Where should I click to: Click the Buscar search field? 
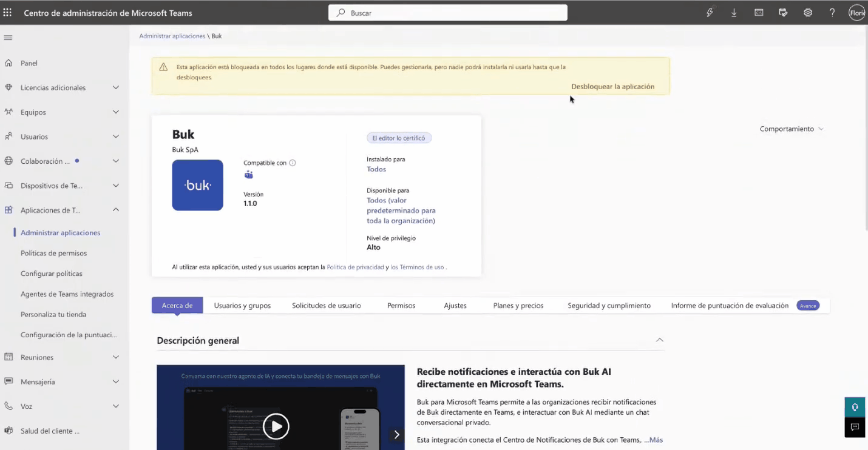[448, 13]
